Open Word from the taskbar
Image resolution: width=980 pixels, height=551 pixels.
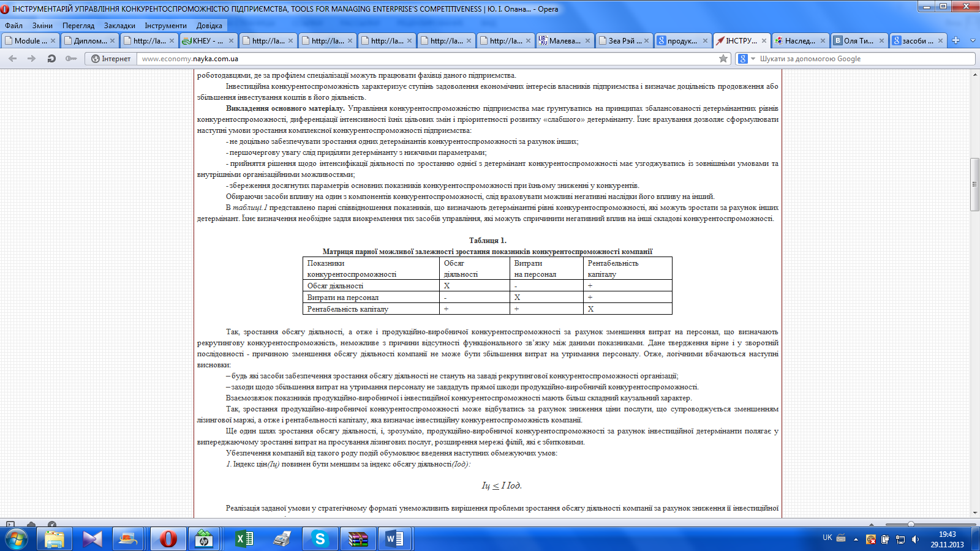tap(395, 539)
